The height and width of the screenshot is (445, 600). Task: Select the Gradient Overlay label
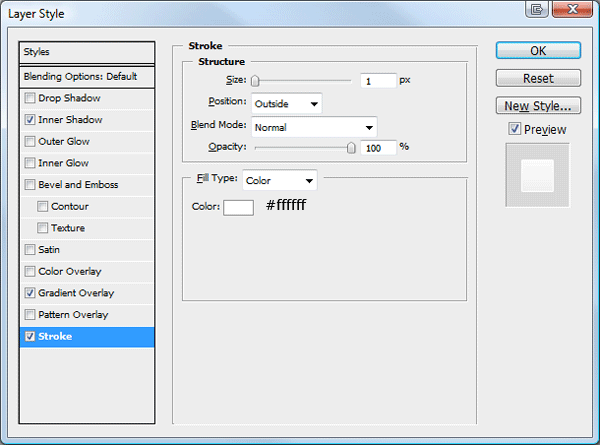click(76, 293)
